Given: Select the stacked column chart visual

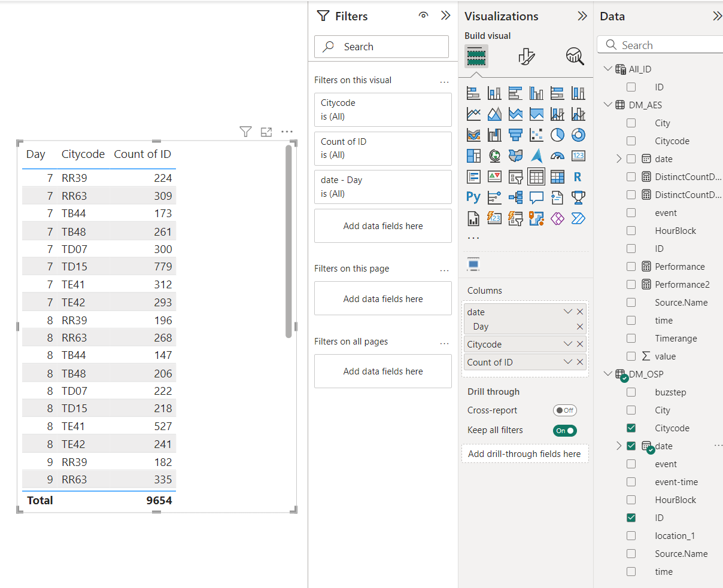Looking at the screenshot, I should pyautogui.click(x=494, y=93).
